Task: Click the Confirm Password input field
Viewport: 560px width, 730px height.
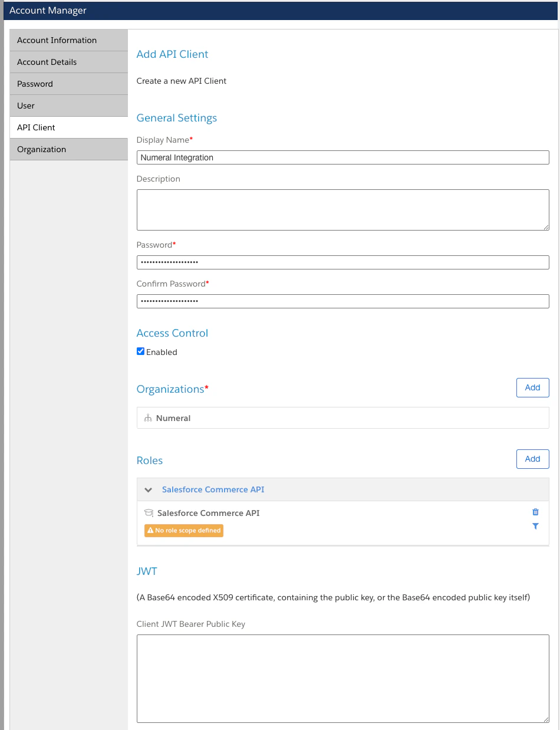Action: tap(342, 301)
